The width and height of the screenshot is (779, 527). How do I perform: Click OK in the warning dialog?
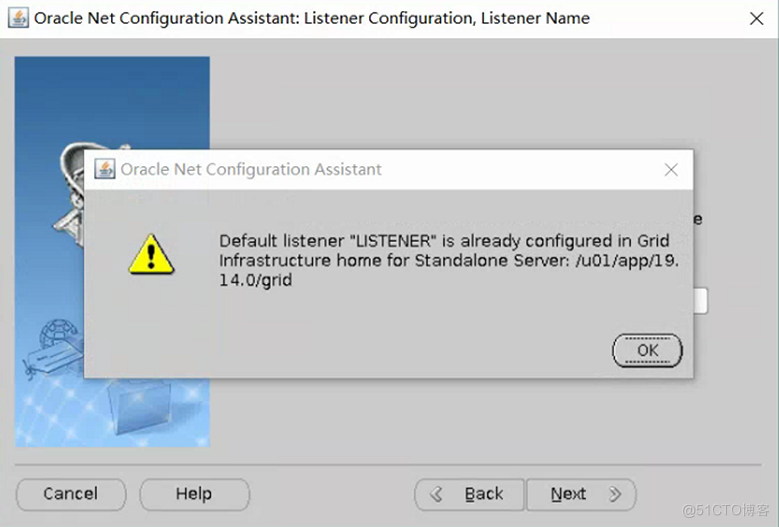(x=647, y=350)
